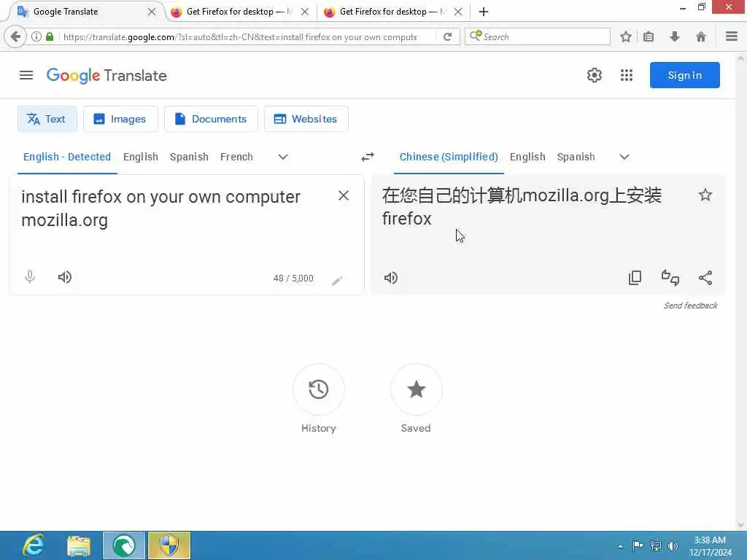
Task: Close the second Get Firefox tab
Action: point(305,12)
